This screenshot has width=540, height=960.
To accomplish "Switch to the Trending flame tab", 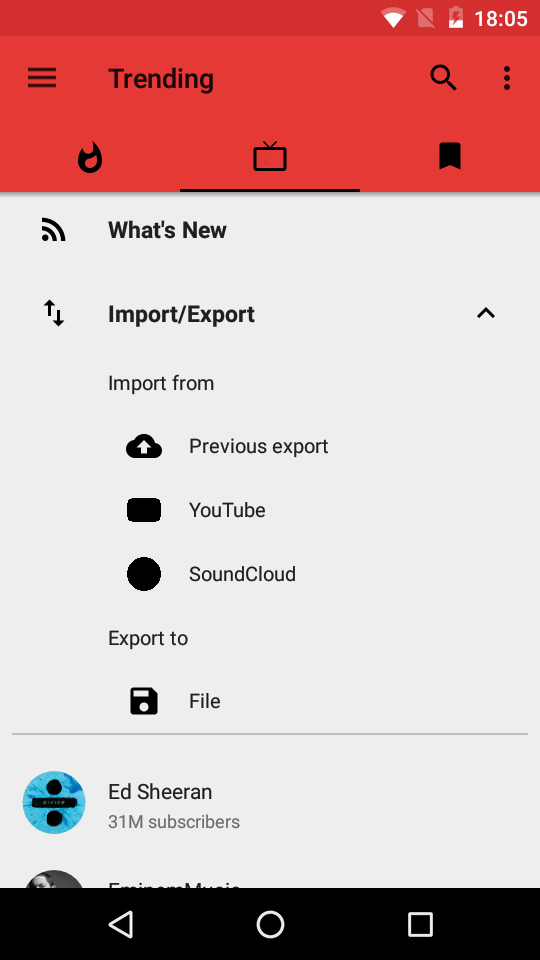I will 90,157.
